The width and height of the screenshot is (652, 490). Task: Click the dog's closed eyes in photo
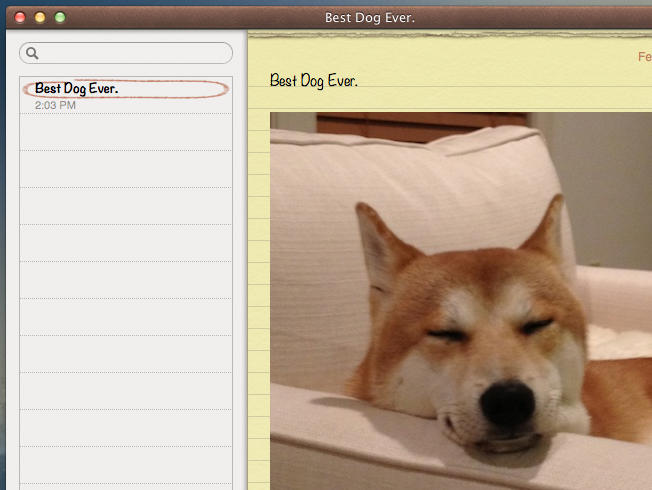(488, 332)
